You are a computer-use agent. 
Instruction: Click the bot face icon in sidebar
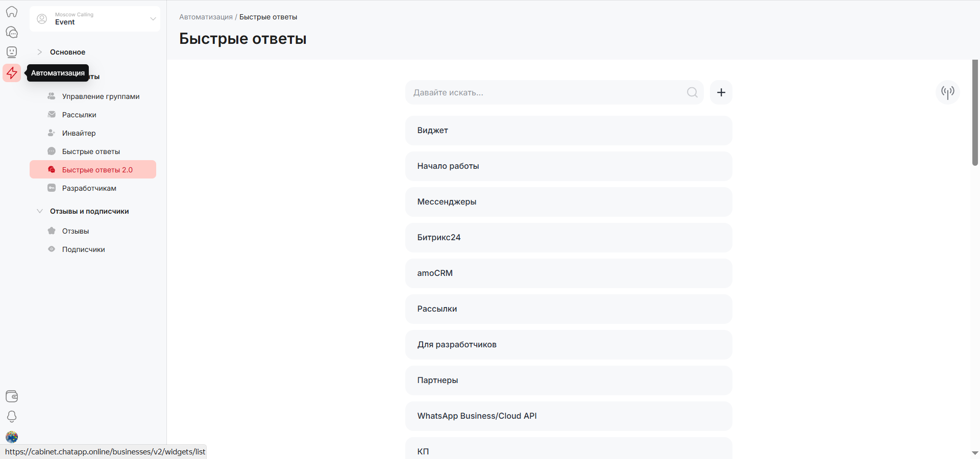pyautogui.click(x=12, y=52)
